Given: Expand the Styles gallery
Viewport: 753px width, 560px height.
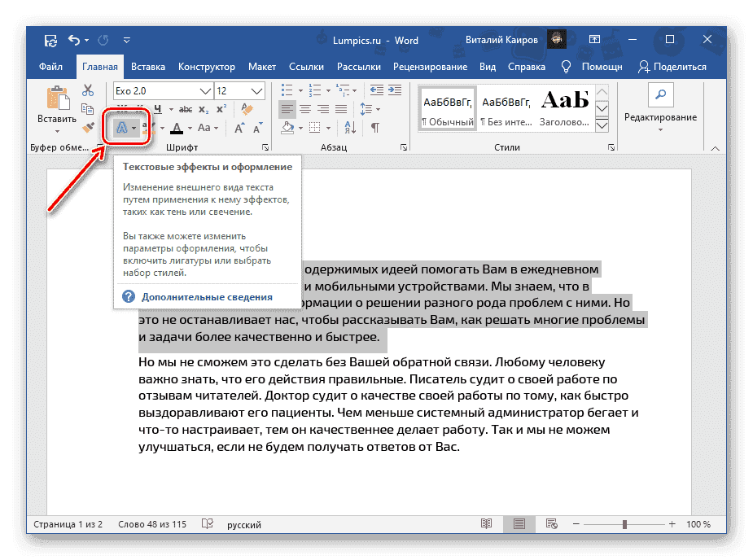Looking at the screenshot, I should pos(602,126).
